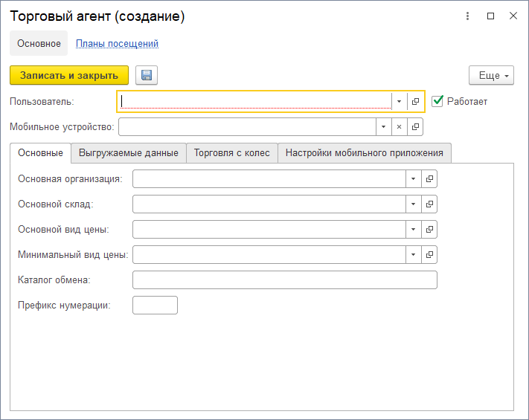Open the three-dot window menu in title bar
The width and height of the screenshot is (529, 420).
pyautogui.click(x=467, y=16)
